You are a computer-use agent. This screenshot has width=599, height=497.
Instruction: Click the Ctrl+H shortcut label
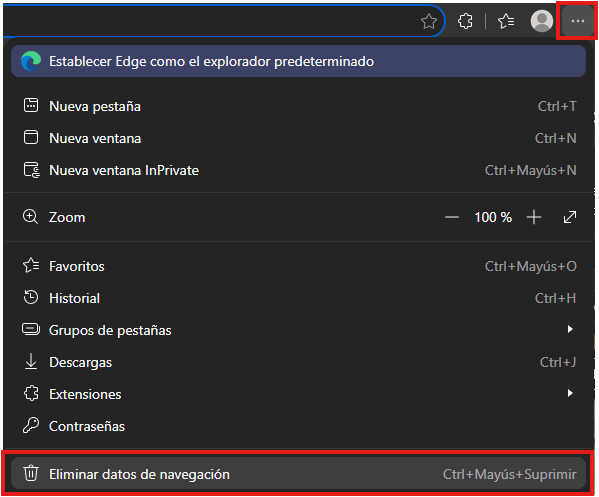[555, 298]
